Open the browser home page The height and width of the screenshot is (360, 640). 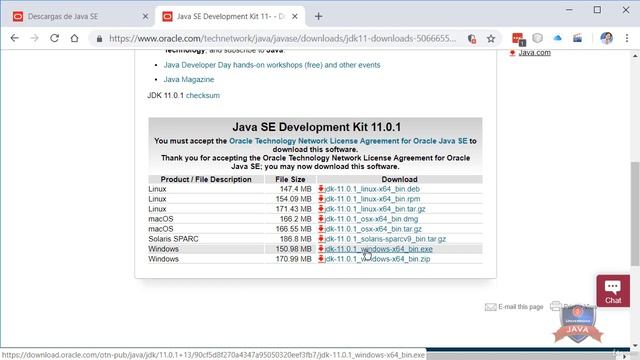[x=74, y=38]
